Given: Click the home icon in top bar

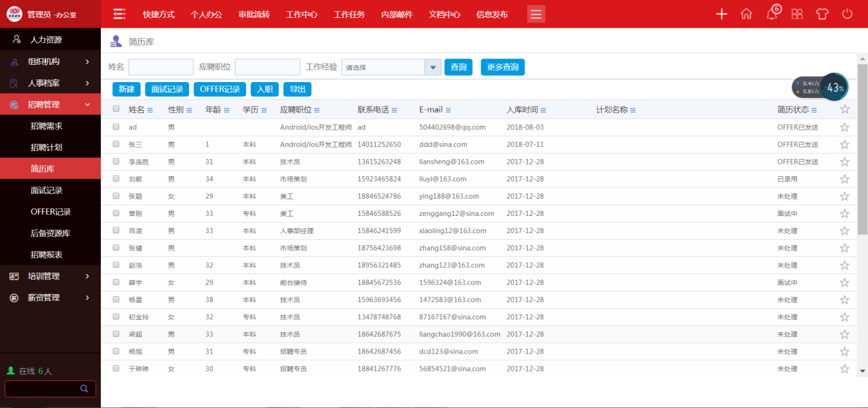Looking at the screenshot, I should 746,13.
